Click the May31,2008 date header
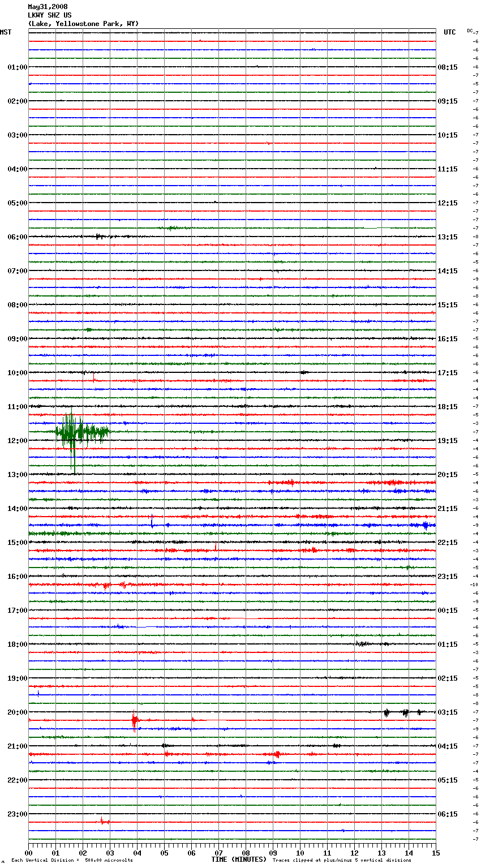 48,7
